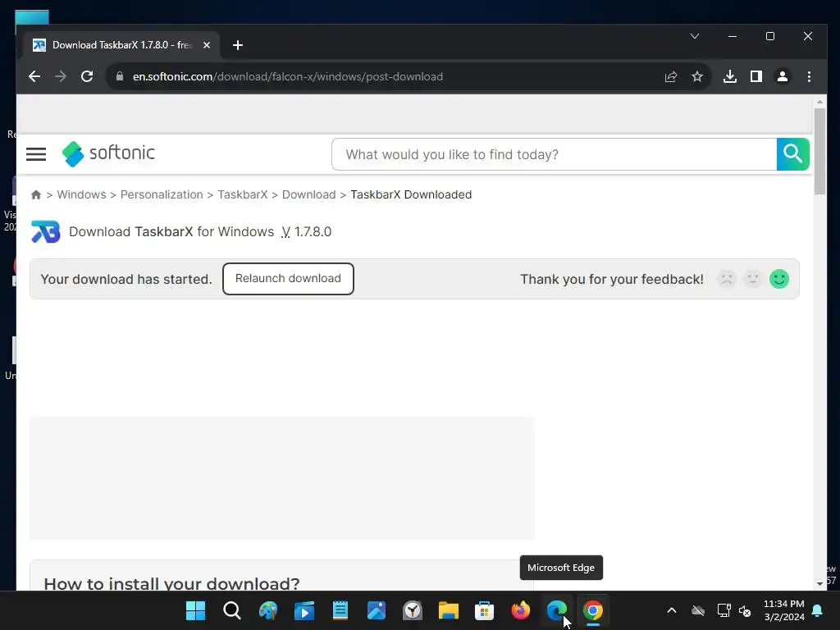Select the Download TaskbarX 1.7.8.0 tab
The height and width of the screenshot is (630, 840).
pyautogui.click(x=121, y=45)
